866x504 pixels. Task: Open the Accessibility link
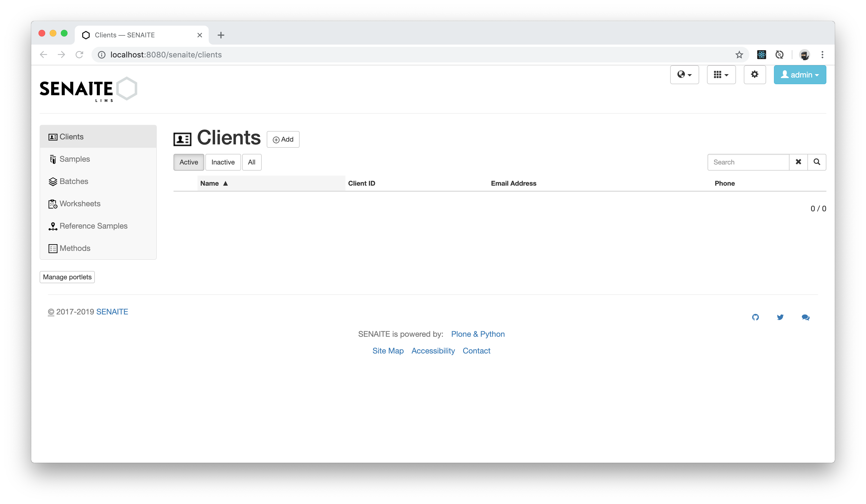[x=433, y=351]
